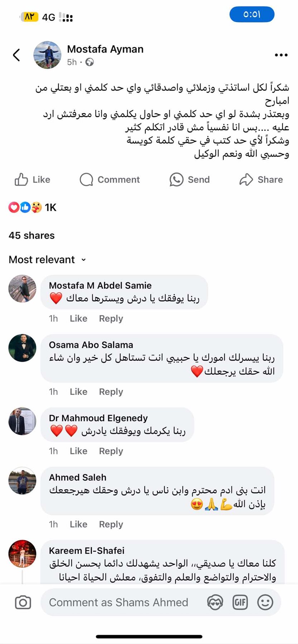Open the emoji smiley picker
The width and height of the screenshot is (298, 644).
tap(265, 602)
